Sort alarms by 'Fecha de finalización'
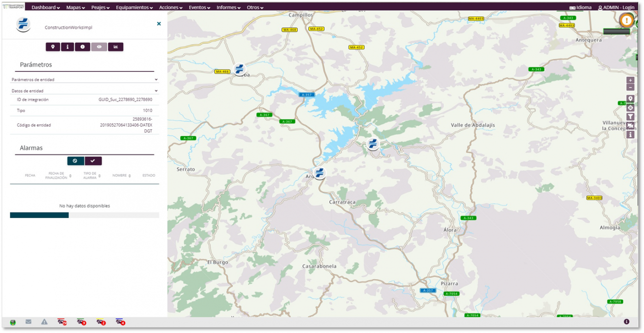Image resolution: width=644 pixels, height=333 pixels. pyautogui.click(x=58, y=176)
